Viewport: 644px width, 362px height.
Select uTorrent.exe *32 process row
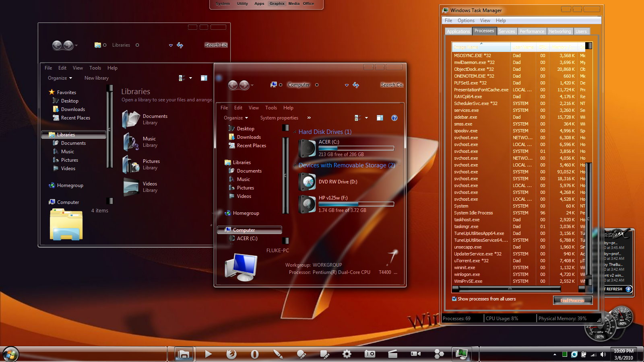[519, 261]
